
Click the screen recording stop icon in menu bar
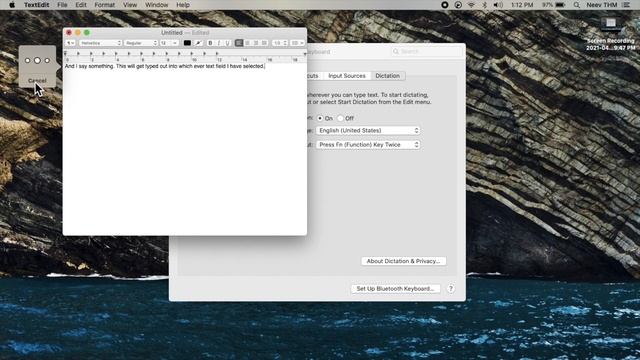tap(445, 5)
